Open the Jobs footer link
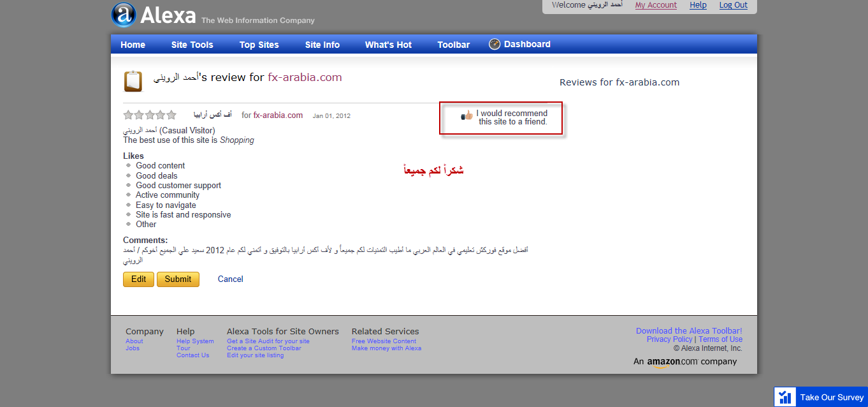This screenshot has height=407, width=868. (x=133, y=348)
